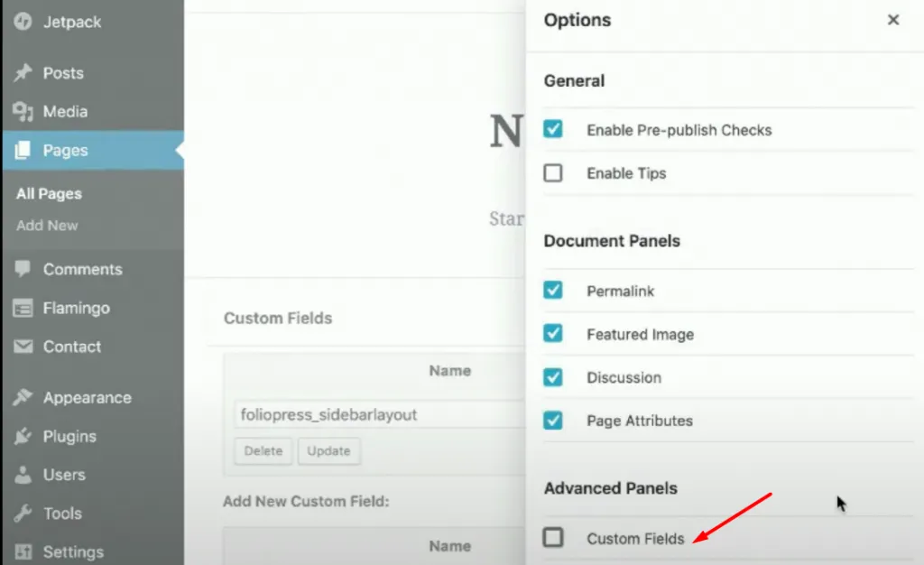
Task: Disable the Enable Pre-publish Checks checkbox
Action: coord(553,129)
